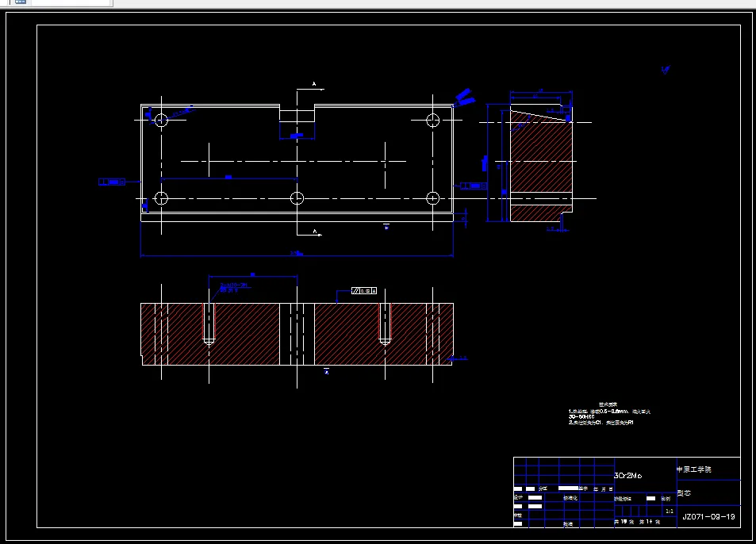Select the right threaded hole in section A-A

pyautogui.click(x=385, y=324)
